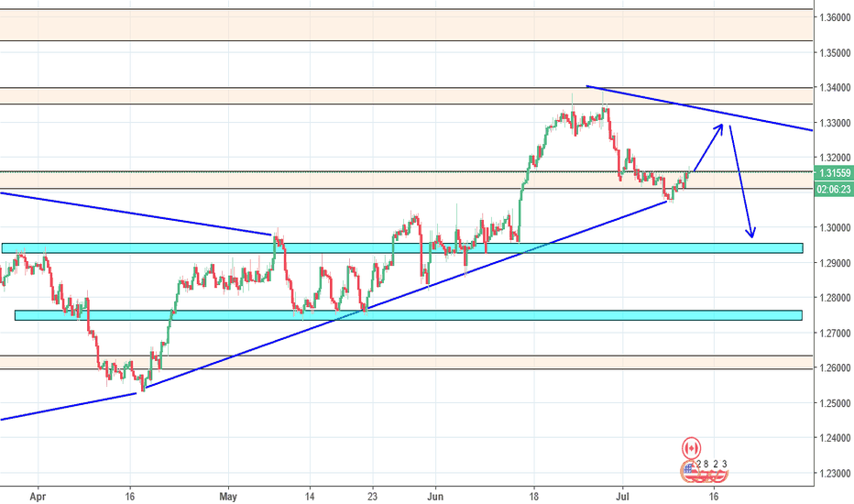Select the event count numbers 2 8 2 3
This screenshot has height=504, width=854.
711,465
